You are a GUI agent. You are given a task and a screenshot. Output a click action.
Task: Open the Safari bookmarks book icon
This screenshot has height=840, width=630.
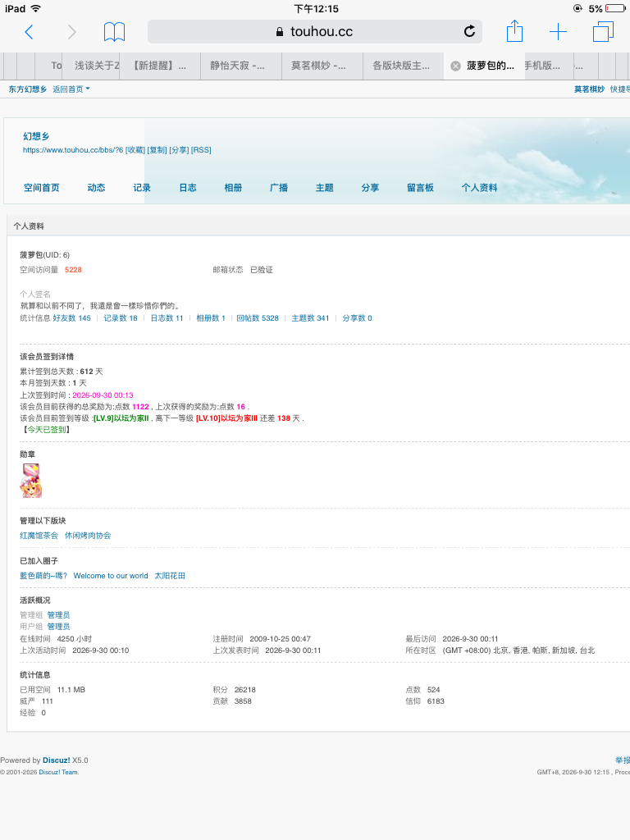(x=114, y=32)
